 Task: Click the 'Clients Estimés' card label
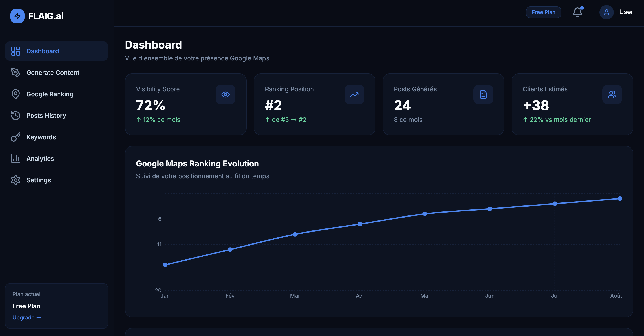click(x=545, y=89)
